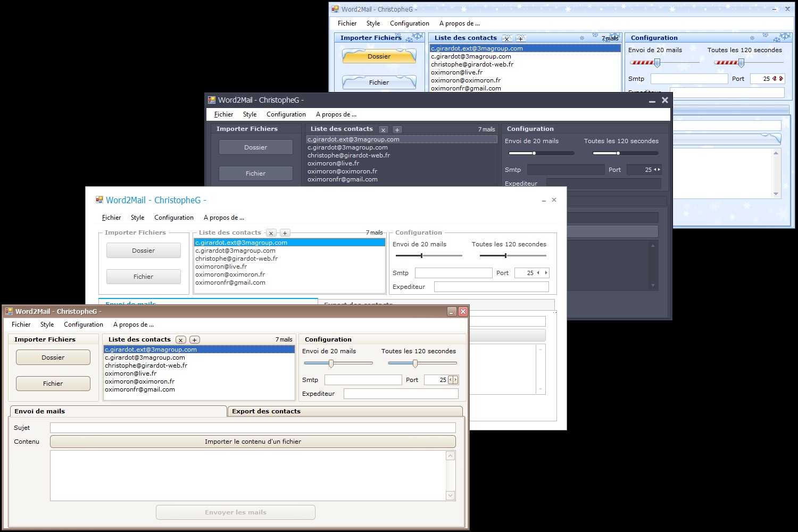
Task: Select Envoi de mails tab in beige window
Action: pos(118,411)
